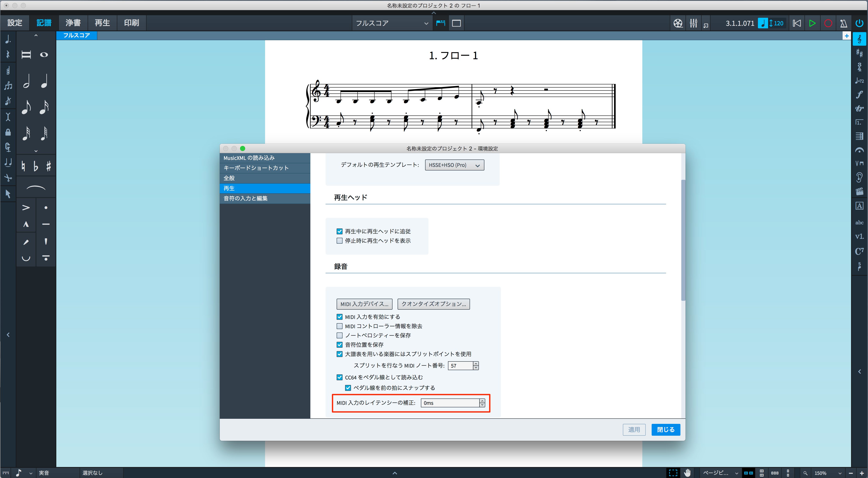Start recording with the red record button
868x478 pixels.
[x=828, y=23]
